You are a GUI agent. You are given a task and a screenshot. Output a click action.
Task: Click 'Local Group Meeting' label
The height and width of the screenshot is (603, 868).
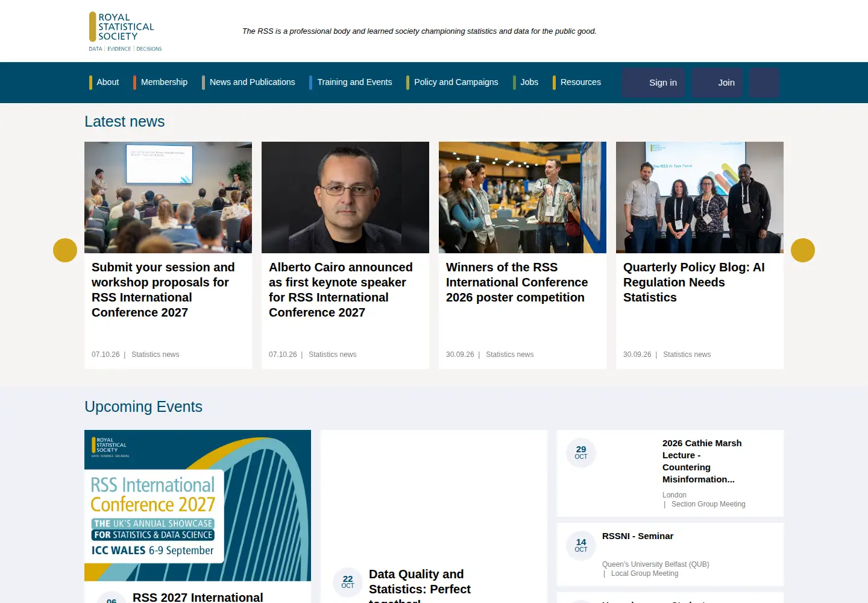(644, 573)
